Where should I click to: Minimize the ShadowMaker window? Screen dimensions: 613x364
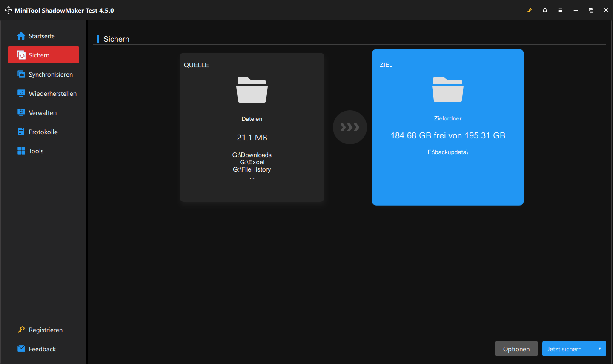point(576,10)
